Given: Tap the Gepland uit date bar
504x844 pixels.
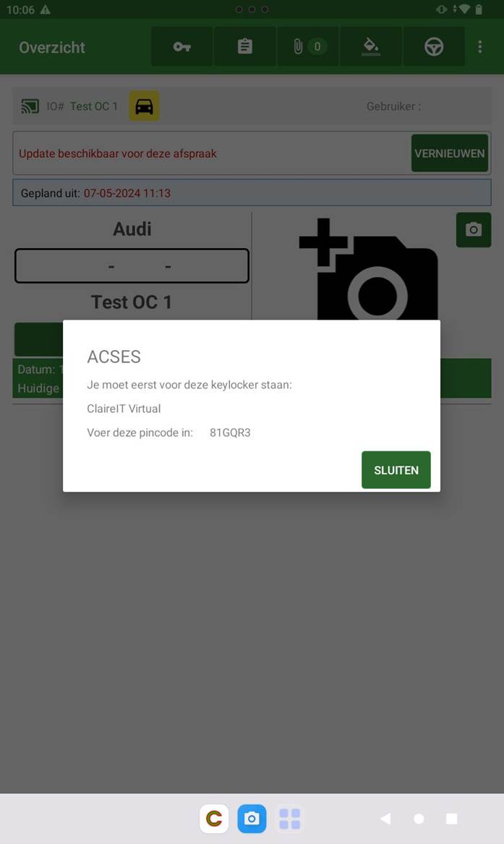Looking at the screenshot, I should (252, 193).
